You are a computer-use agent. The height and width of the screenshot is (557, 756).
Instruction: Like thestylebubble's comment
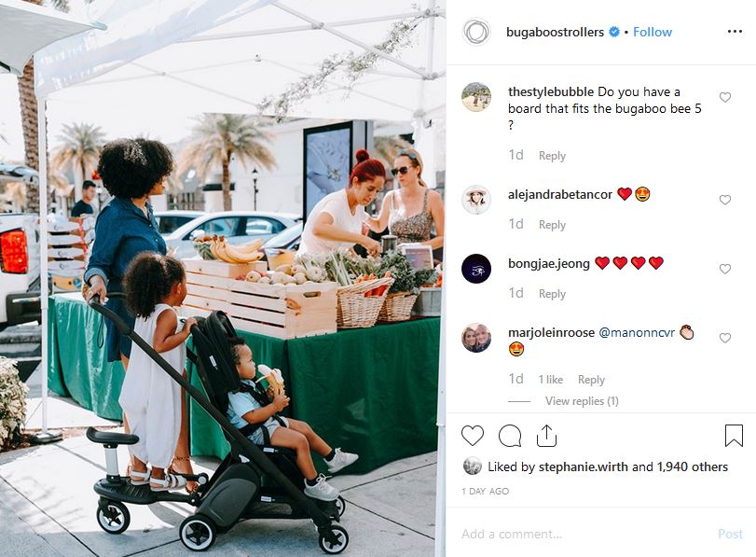click(x=724, y=98)
